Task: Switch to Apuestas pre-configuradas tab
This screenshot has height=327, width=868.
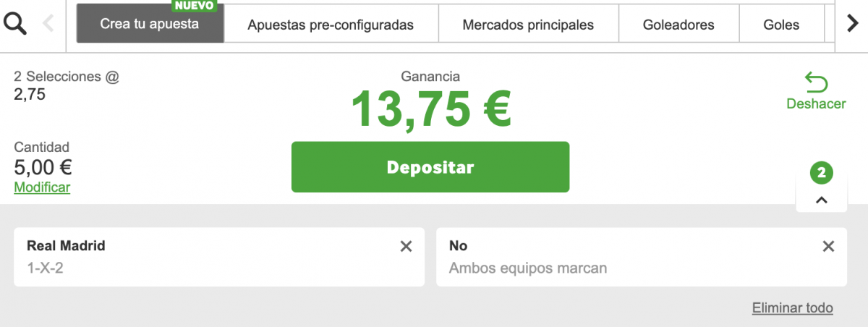Action: click(331, 25)
